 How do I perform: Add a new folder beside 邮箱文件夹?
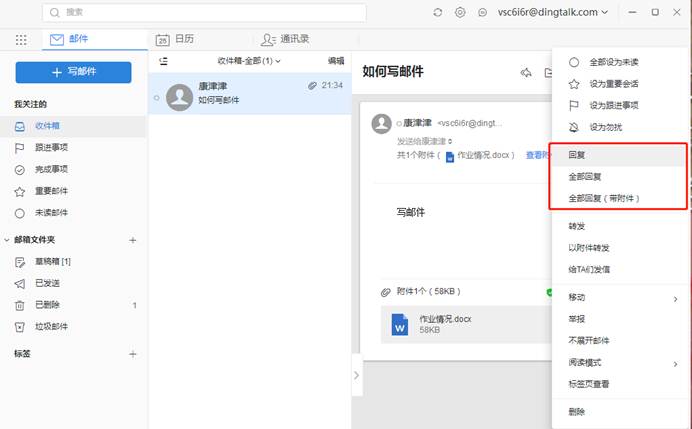(x=133, y=240)
